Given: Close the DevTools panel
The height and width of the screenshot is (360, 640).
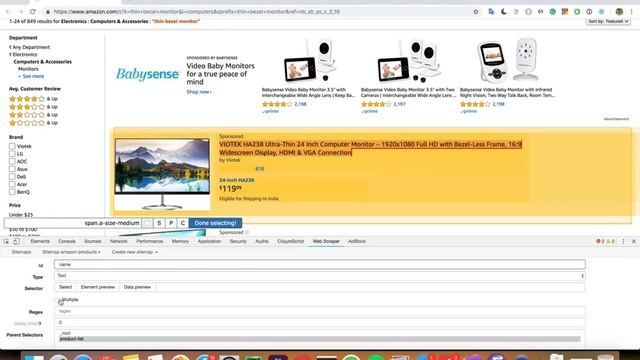Looking at the screenshot, I should click(x=634, y=242).
